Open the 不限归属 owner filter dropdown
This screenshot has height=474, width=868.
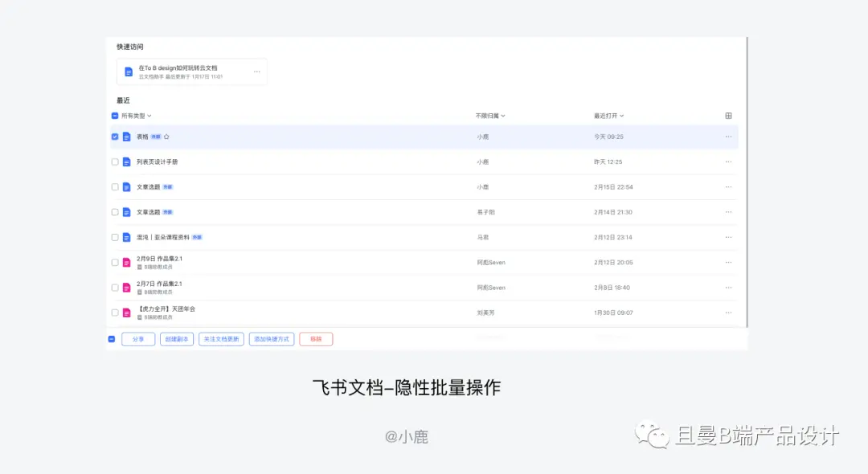pos(490,116)
